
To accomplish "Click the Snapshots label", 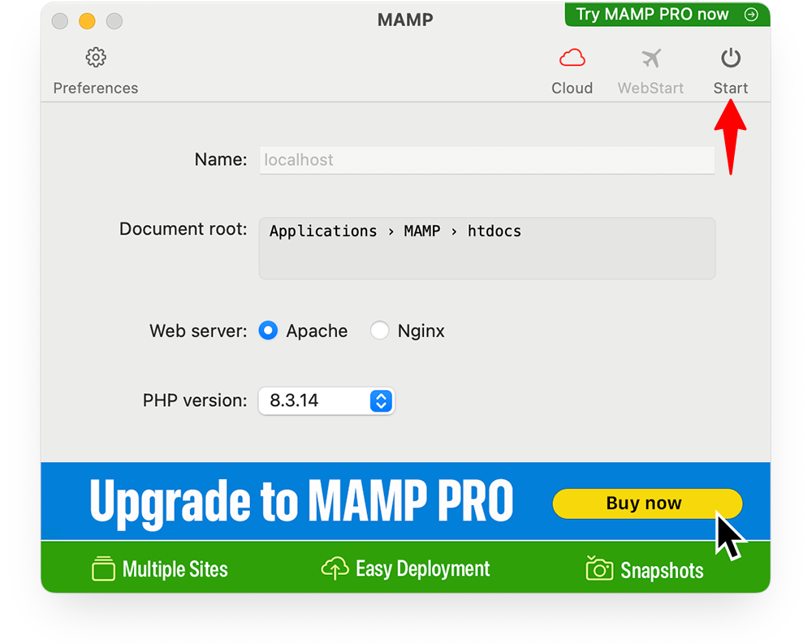I will click(662, 570).
